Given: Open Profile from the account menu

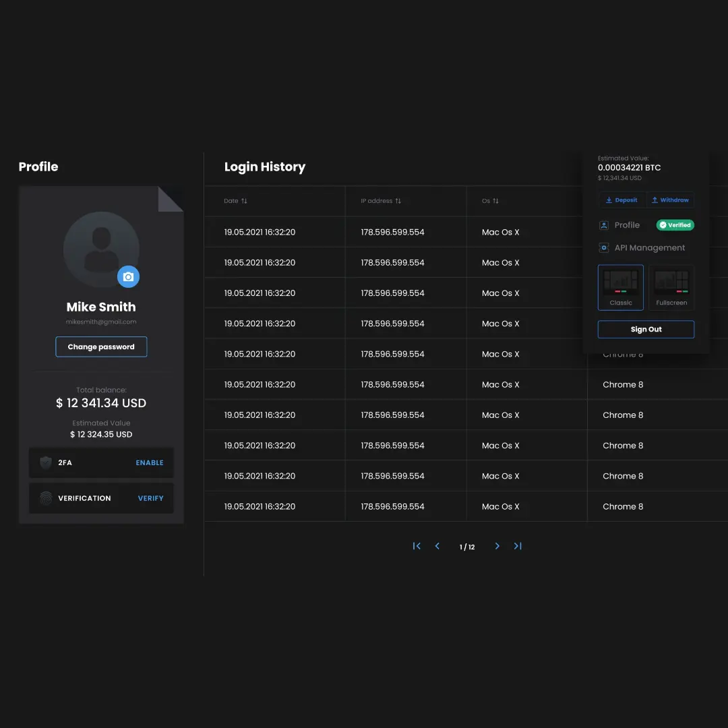Looking at the screenshot, I should pos(626,225).
